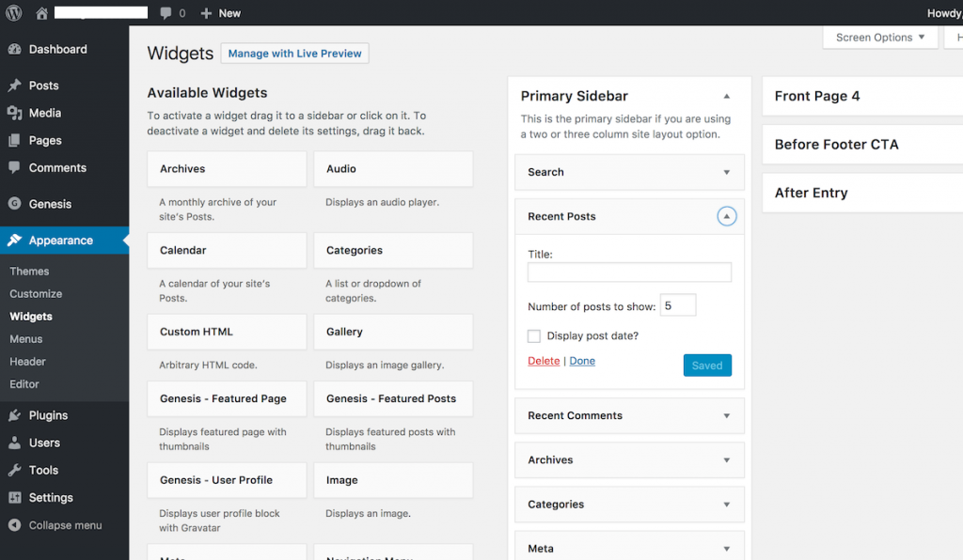The height and width of the screenshot is (560, 963).
Task: Click the Done link in Recent Posts
Action: (x=582, y=361)
